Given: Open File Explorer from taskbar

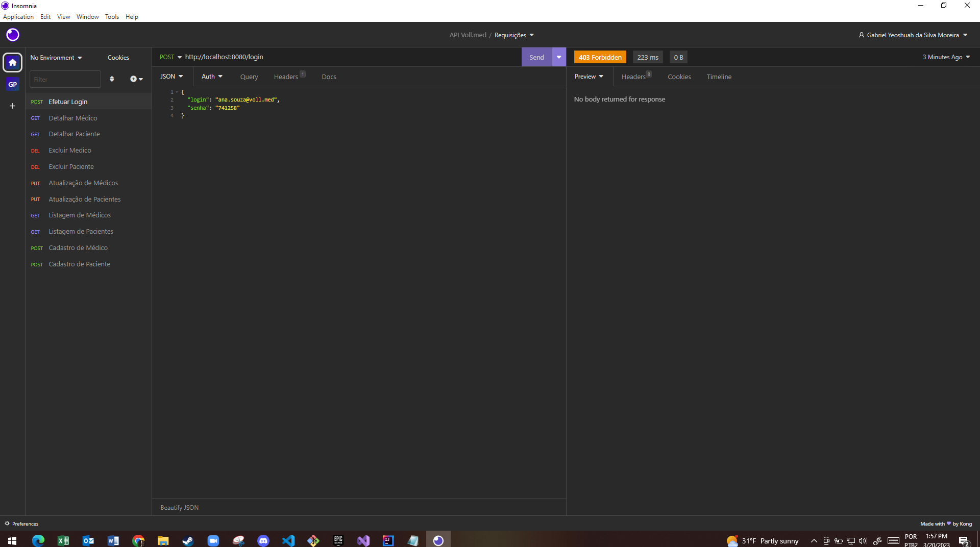Looking at the screenshot, I should [163, 540].
